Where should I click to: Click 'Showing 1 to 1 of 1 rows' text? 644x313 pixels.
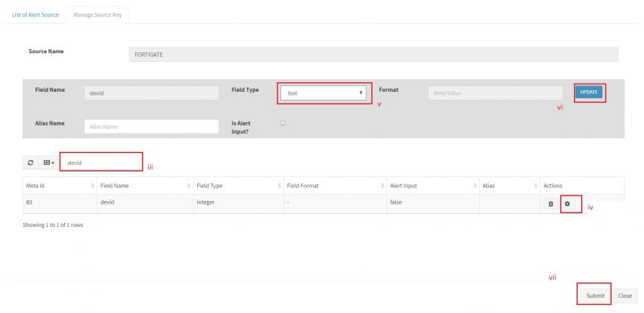(53, 225)
